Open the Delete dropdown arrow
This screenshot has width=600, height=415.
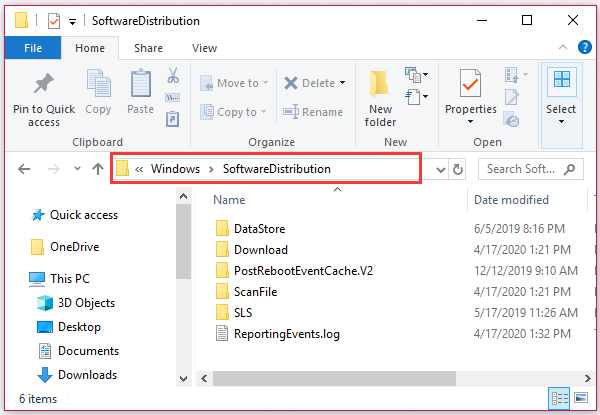click(x=342, y=83)
